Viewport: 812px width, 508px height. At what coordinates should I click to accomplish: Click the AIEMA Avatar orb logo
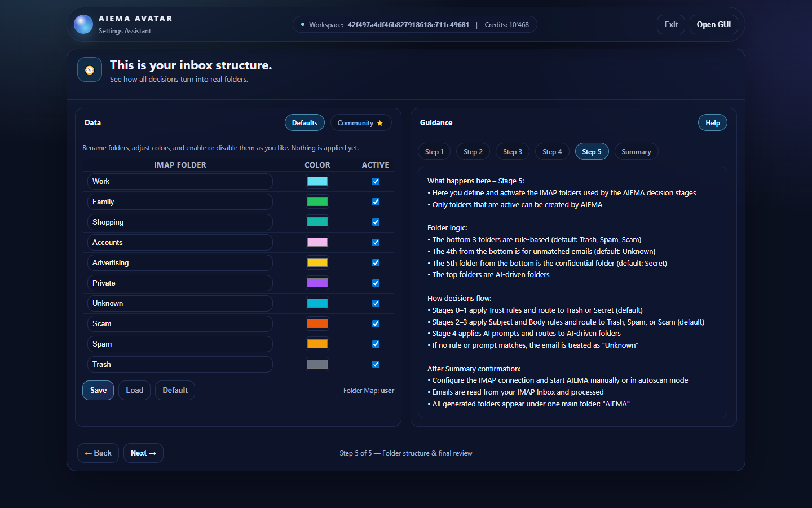[83, 24]
